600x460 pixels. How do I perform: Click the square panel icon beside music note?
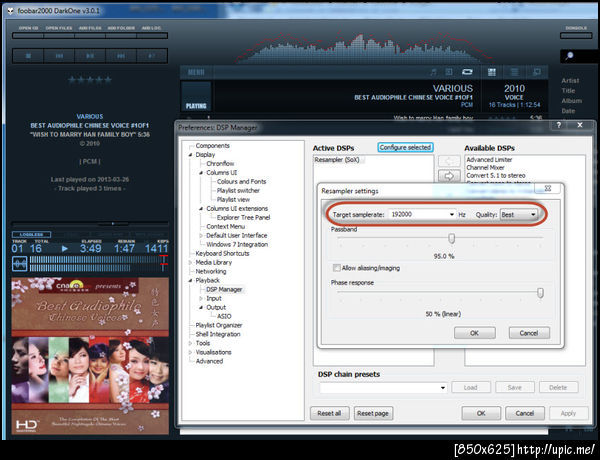[449, 72]
